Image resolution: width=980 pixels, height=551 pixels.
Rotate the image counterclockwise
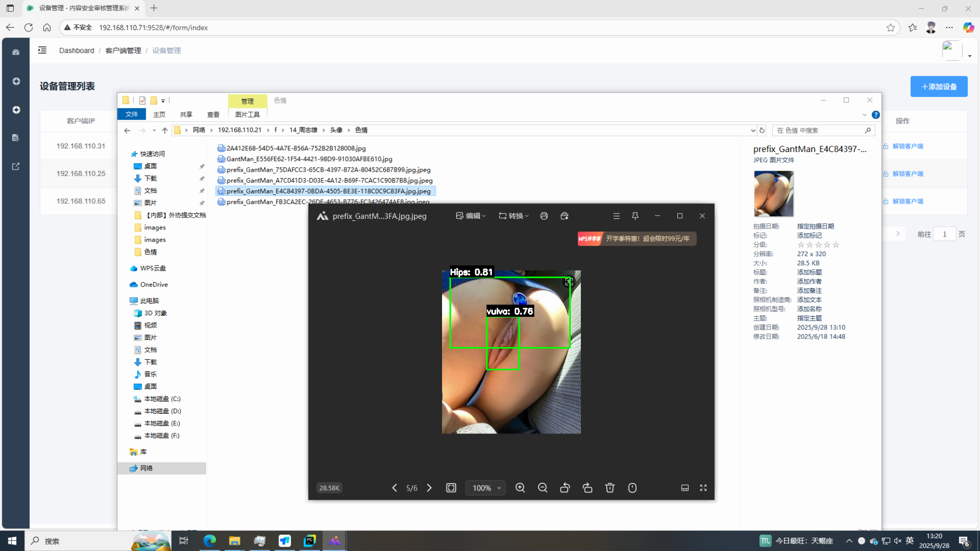pyautogui.click(x=565, y=488)
